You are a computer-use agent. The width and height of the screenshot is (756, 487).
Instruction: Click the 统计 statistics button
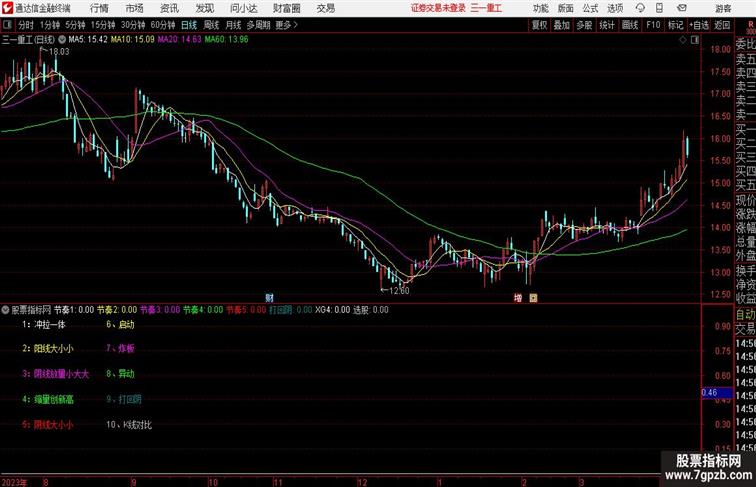607,25
